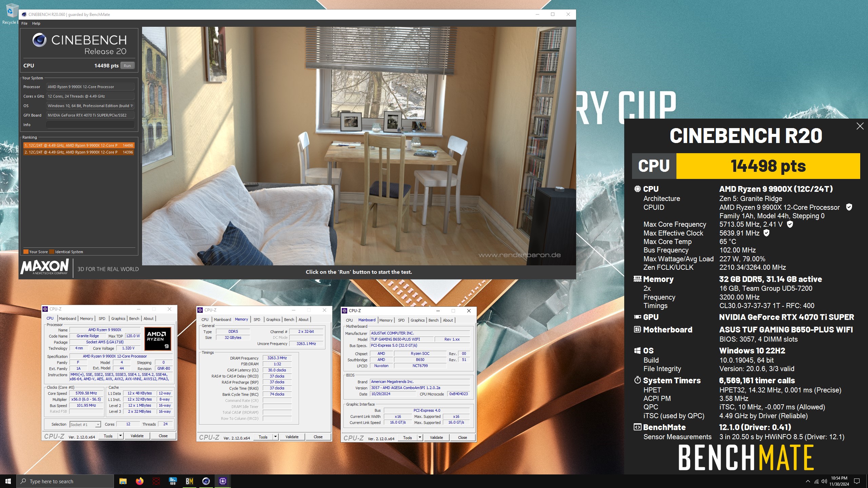The image size is (868, 488).
Task: Click the BenchMate version section icon
Action: 637,427
